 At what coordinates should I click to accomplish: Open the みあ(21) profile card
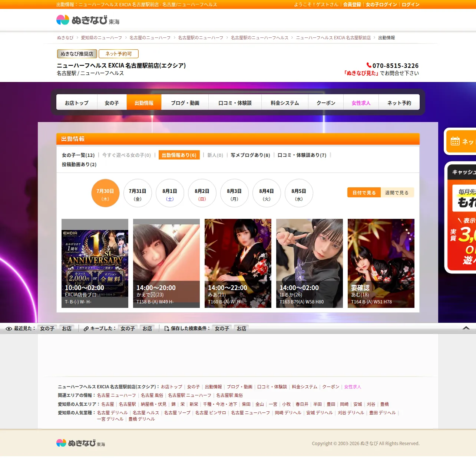pos(238,263)
